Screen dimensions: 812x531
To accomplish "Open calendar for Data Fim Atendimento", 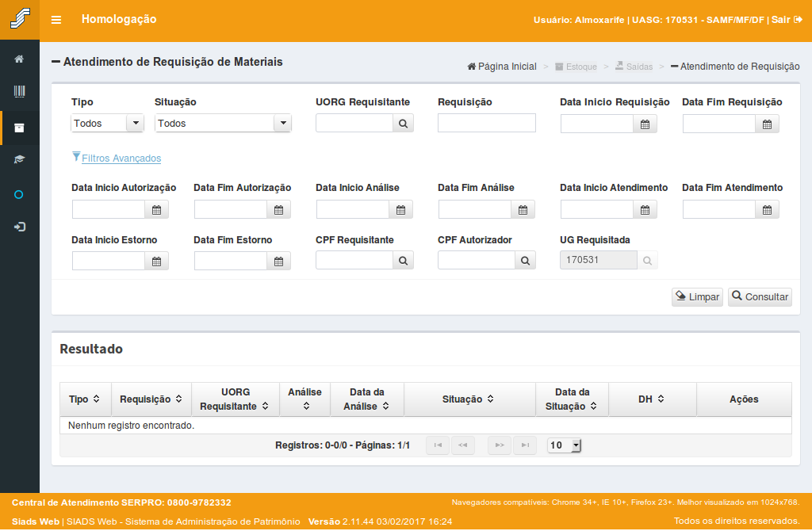I will (767, 209).
